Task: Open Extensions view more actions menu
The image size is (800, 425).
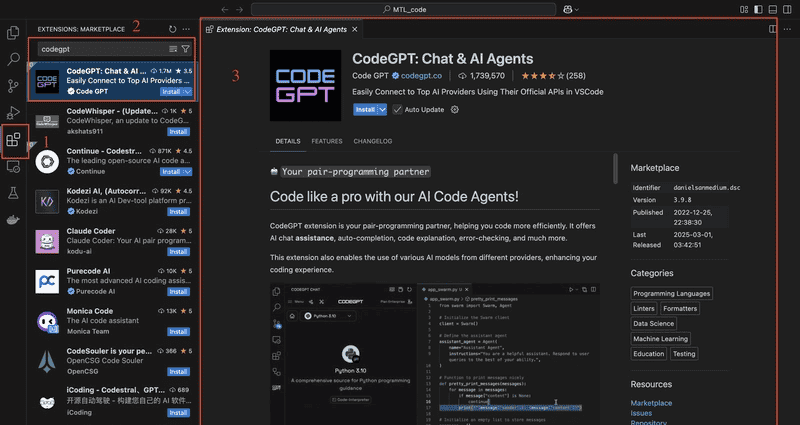Action: pyautogui.click(x=186, y=29)
